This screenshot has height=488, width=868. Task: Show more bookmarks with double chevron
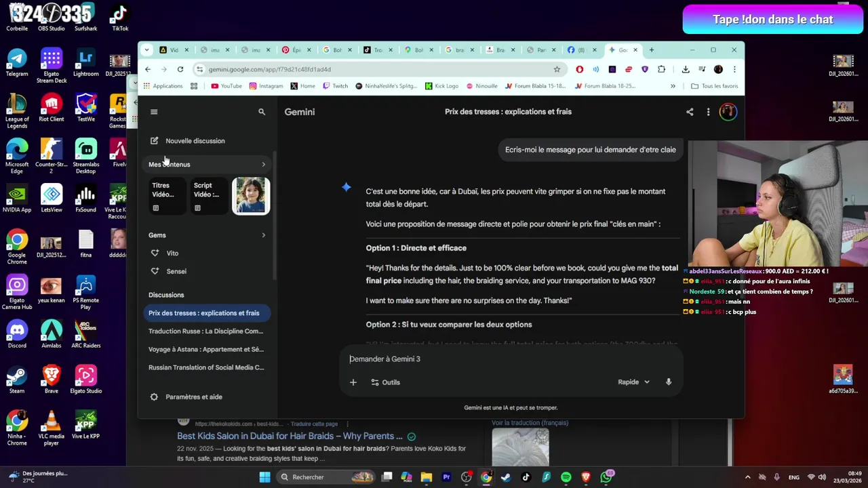(673, 86)
